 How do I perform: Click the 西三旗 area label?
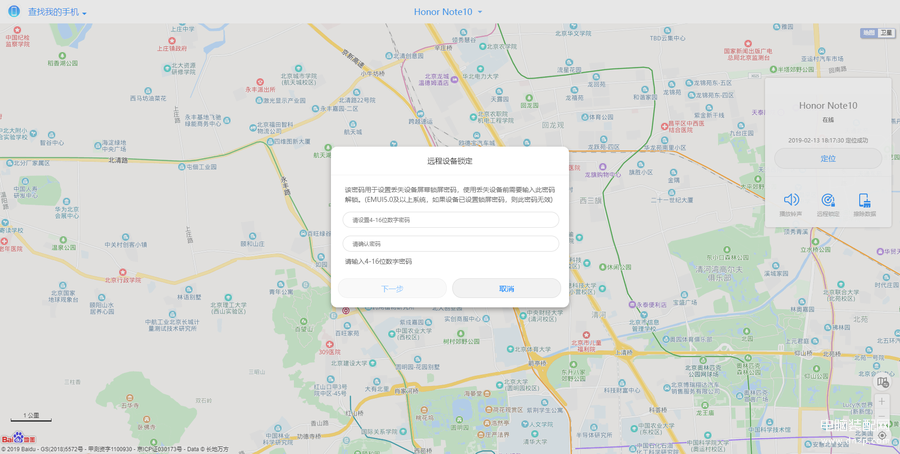[x=590, y=201]
